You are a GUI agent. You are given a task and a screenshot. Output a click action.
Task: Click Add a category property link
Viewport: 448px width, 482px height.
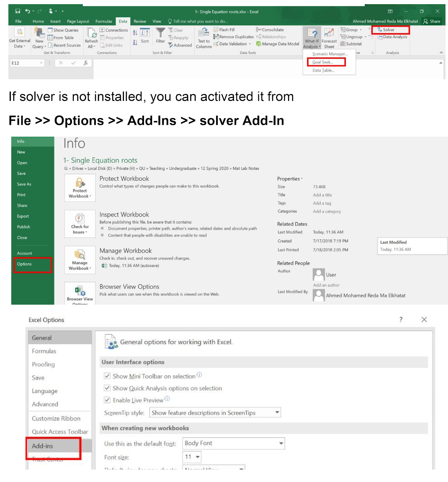[327, 211]
